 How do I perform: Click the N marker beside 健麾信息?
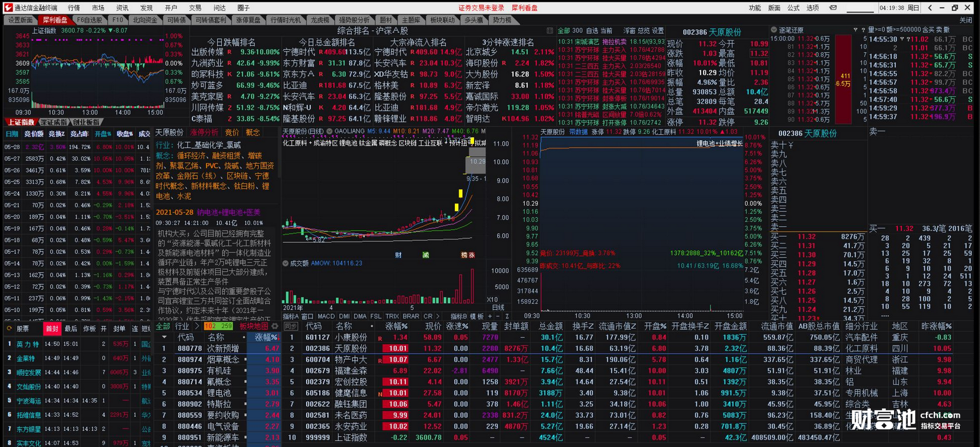click(380, 393)
